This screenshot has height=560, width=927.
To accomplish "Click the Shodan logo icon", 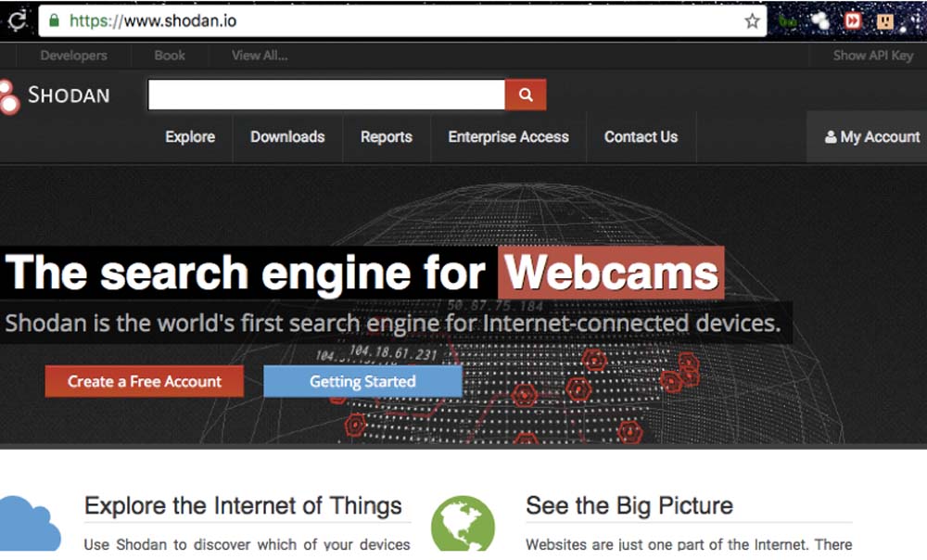I will coord(9,97).
